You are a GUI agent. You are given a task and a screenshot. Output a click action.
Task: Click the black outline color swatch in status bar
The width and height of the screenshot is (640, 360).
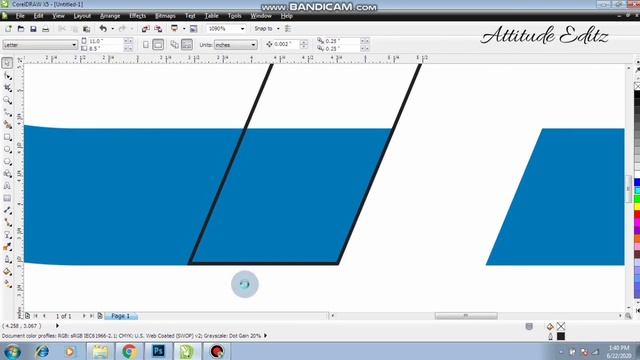(x=561, y=336)
